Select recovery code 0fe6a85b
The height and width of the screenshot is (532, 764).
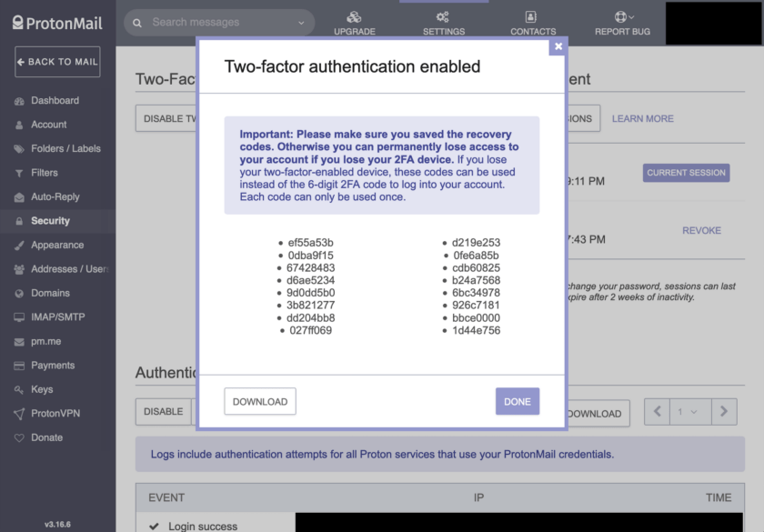(476, 256)
